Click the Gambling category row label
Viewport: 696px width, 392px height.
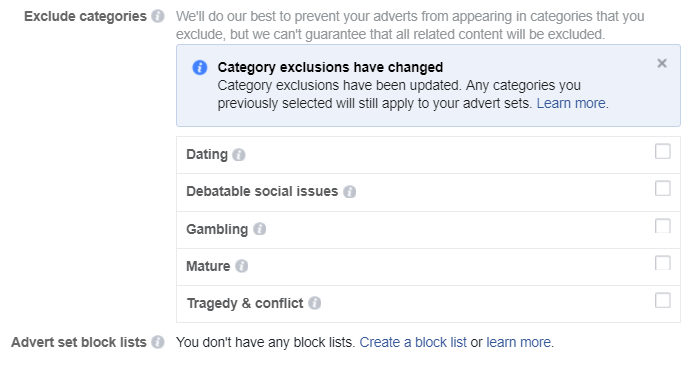tap(217, 230)
